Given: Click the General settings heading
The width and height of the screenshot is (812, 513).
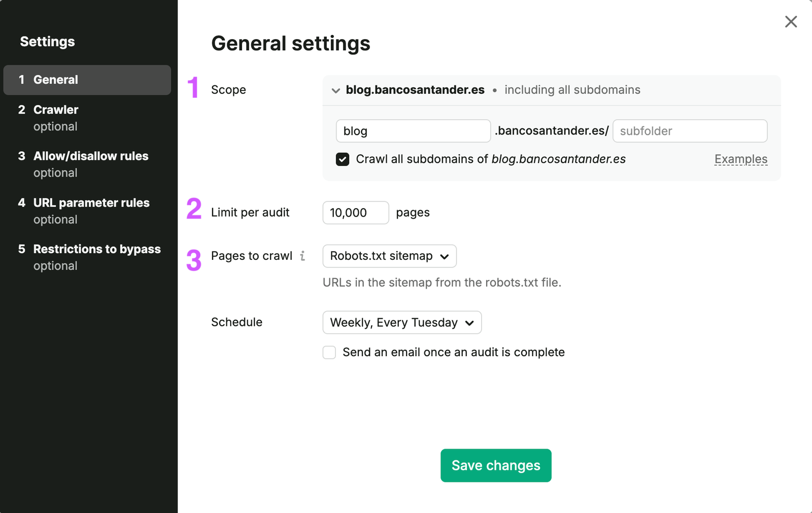Looking at the screenshot, I should (x=291, y=43).
